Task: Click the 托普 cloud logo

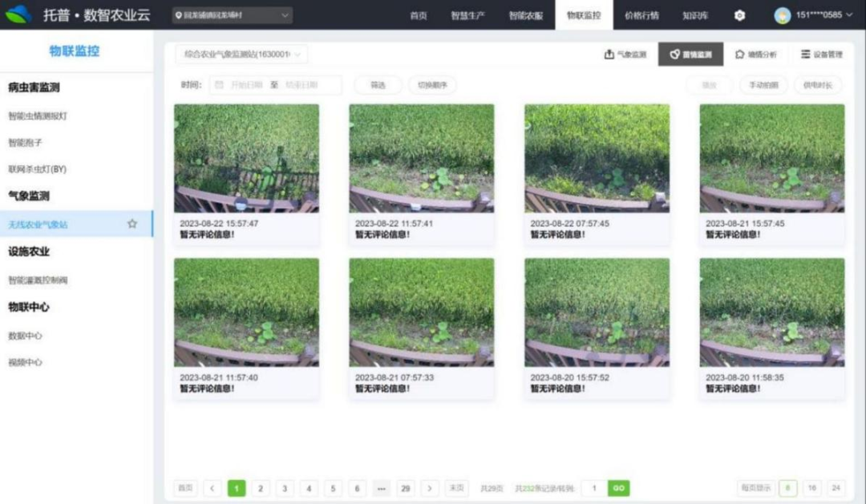Action: [x=18, y=14]
